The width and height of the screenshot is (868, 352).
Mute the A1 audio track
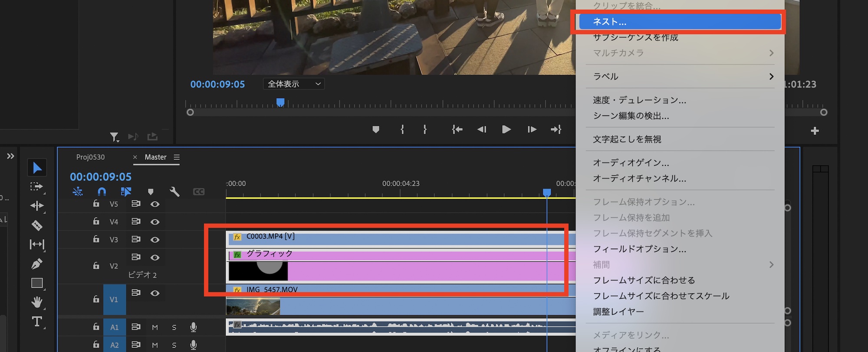tap(155, 327)
